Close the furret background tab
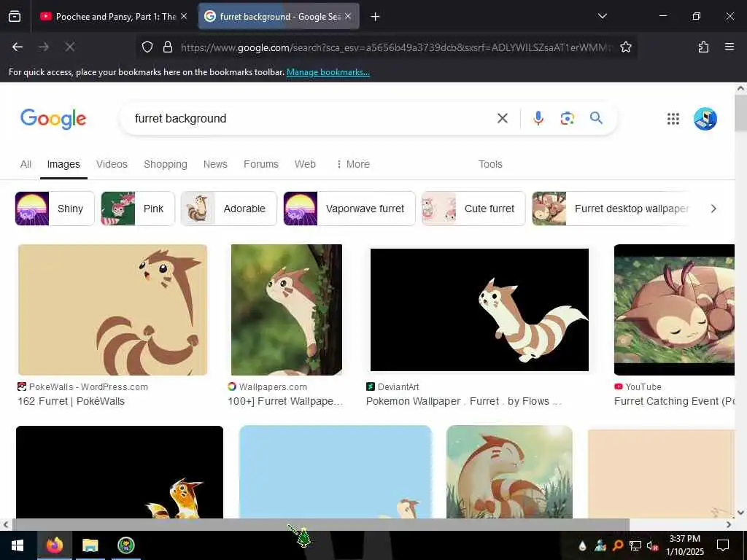 click(348, 16)
